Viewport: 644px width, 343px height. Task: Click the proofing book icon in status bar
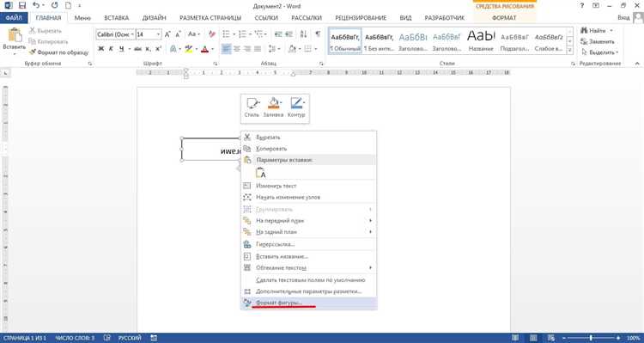click(x=107, y=338)
